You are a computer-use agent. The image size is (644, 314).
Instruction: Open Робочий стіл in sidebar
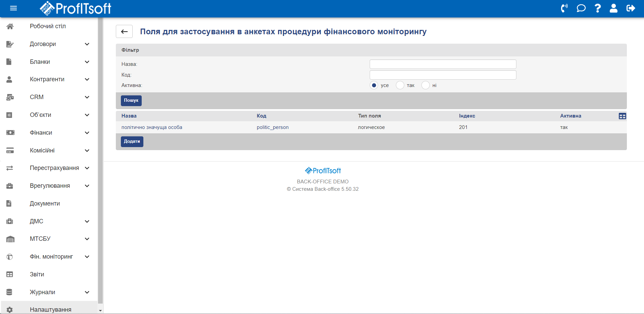coord(48,26)
